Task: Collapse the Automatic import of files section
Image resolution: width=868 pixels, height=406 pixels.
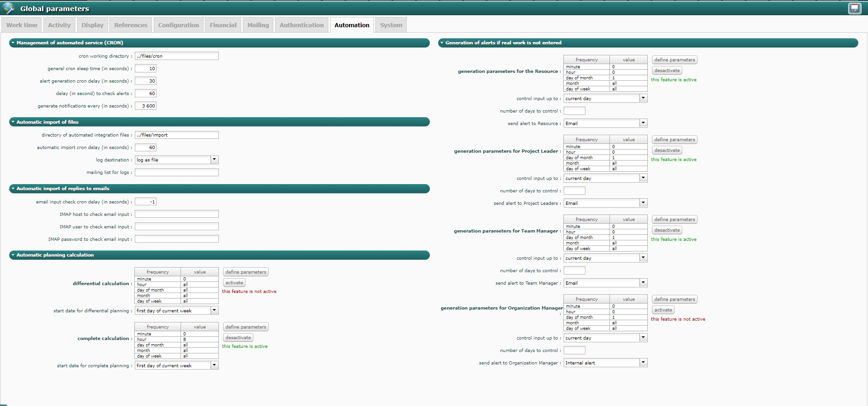Action: pos(13,122)
